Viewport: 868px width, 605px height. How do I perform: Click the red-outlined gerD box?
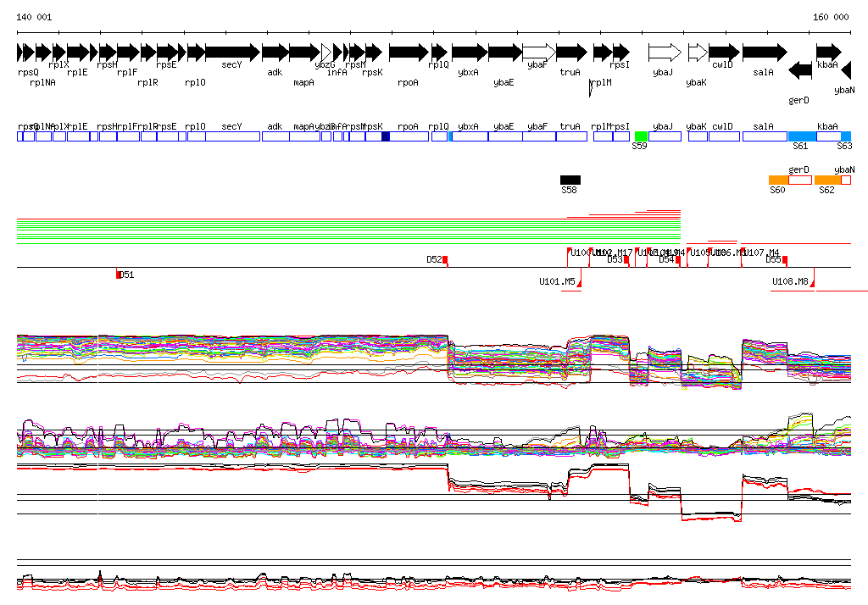pos(800,180)
